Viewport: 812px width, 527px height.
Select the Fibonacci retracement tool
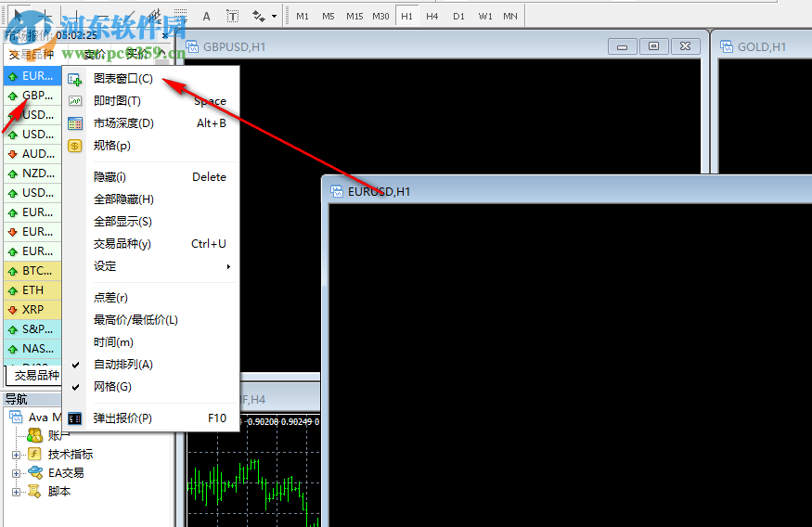coord(180,16)
